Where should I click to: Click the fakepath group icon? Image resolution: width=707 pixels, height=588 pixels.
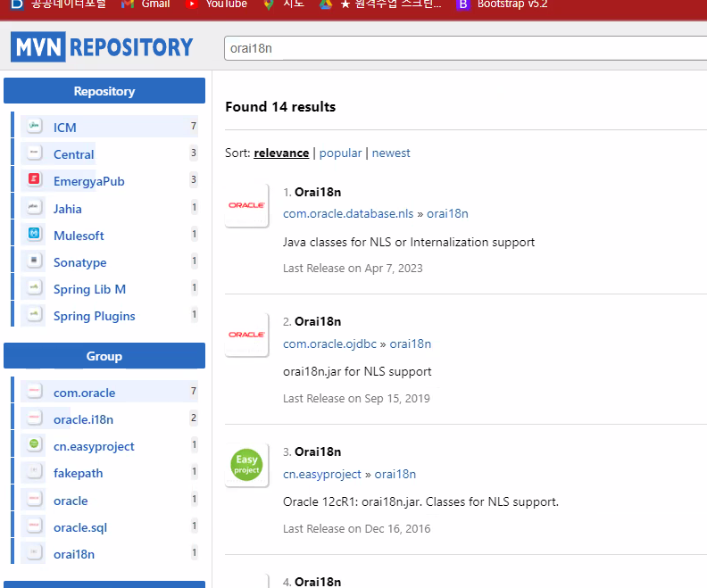click(34, 471)
